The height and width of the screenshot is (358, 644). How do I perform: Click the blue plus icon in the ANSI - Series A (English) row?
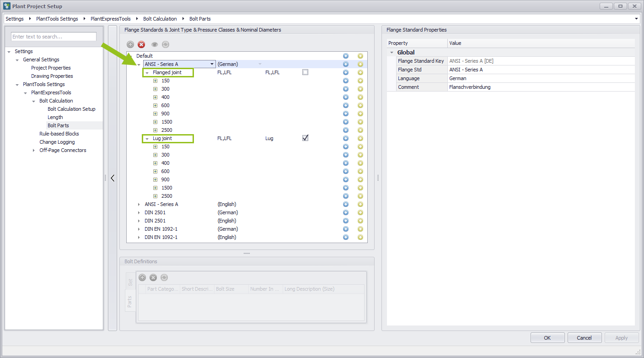(346, 204)
